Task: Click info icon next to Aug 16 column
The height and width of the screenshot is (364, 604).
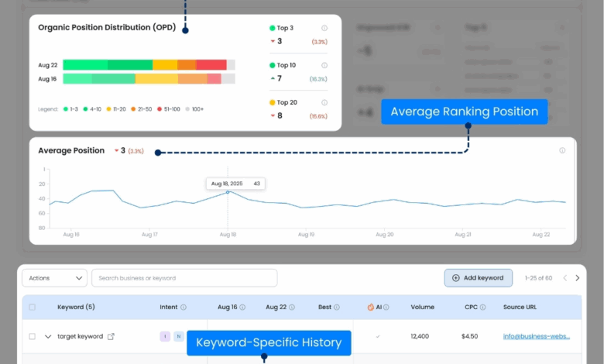Action: [242, 307]
